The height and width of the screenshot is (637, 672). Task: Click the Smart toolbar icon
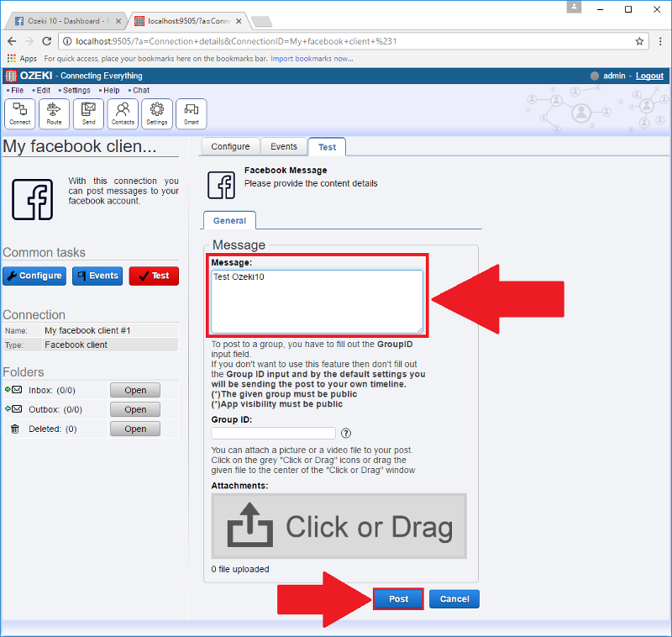click(x=191, y=113)
